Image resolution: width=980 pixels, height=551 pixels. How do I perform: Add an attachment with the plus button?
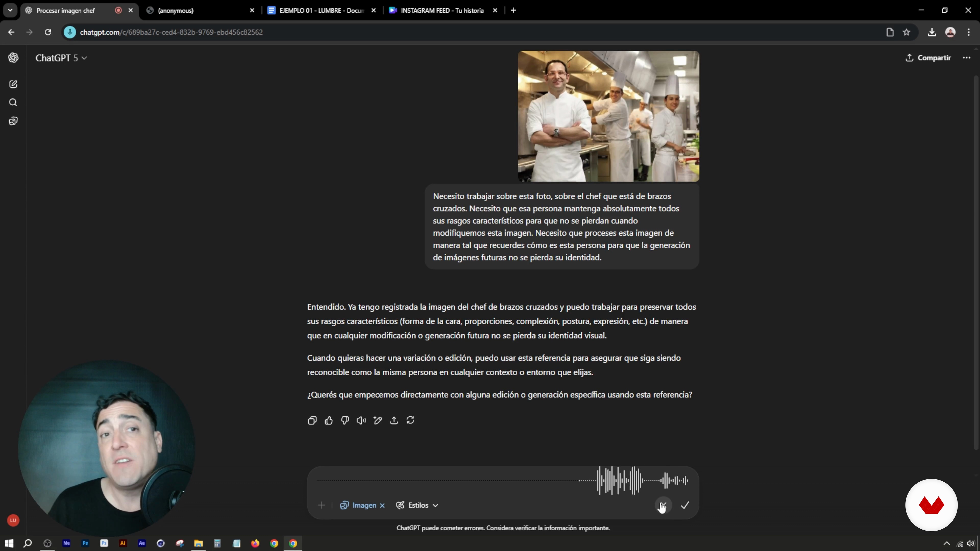[x=322, y=505]
